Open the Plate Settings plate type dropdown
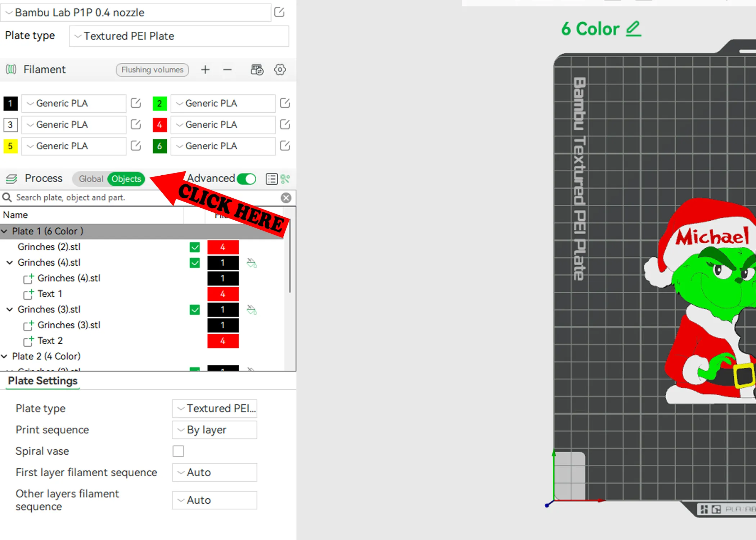Image resolution: width=756 pixels, height=540 pixels. tap(215, 409)
